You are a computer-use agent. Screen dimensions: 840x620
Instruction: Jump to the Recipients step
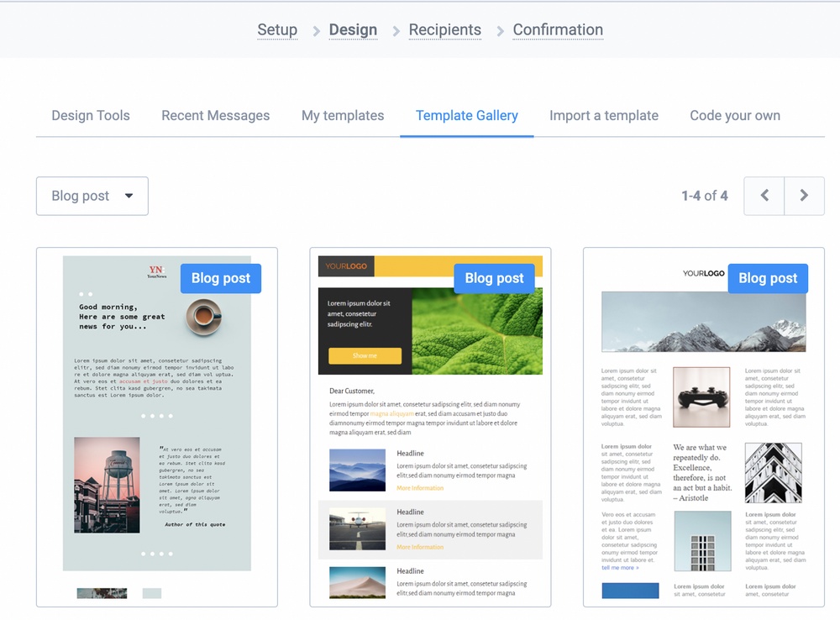pos(444,30)
